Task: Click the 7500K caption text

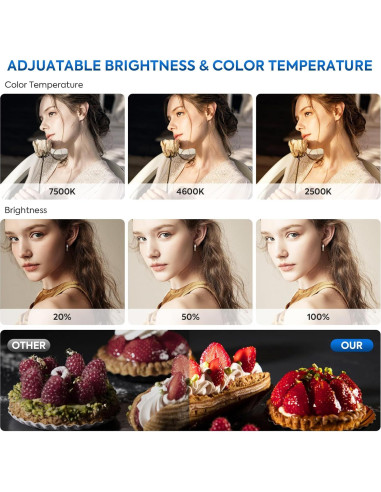Action: tap(62, 191)
